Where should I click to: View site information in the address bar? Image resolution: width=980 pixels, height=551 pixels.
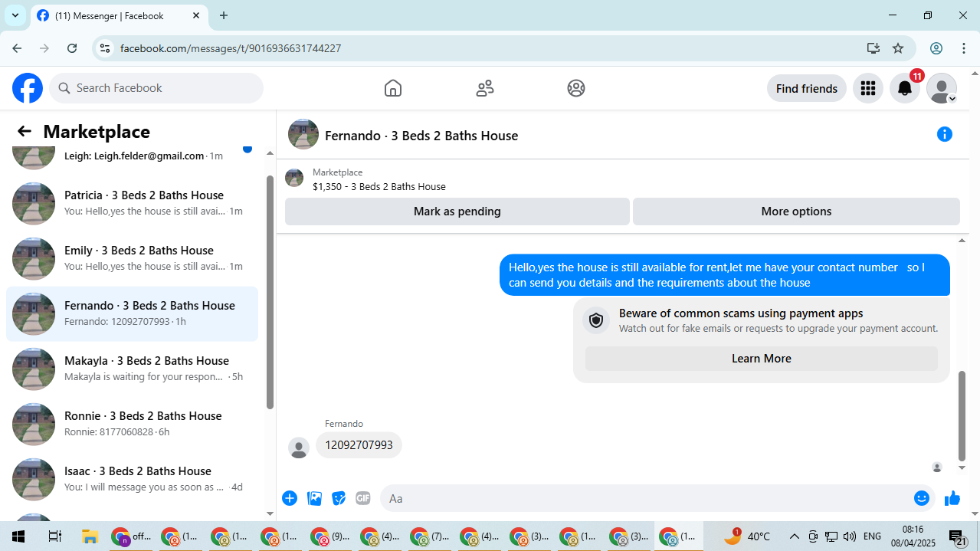click(x=106, y=48)
